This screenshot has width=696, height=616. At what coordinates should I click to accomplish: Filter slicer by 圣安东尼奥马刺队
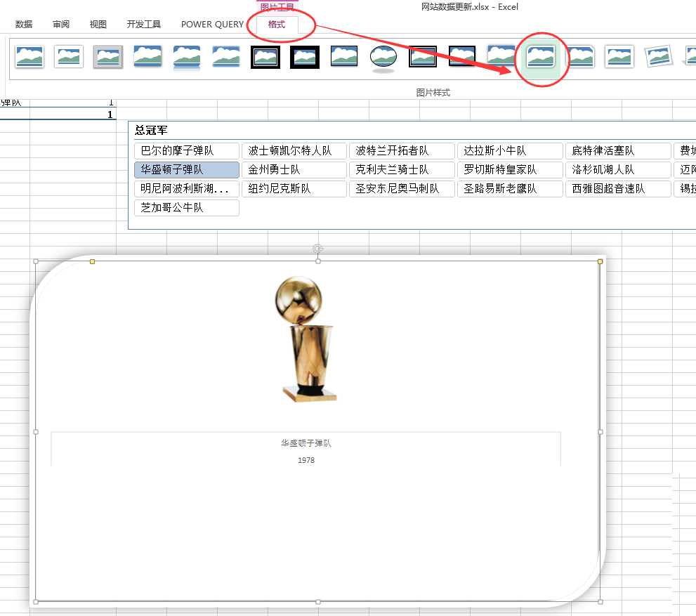click(x=402, y=189)
